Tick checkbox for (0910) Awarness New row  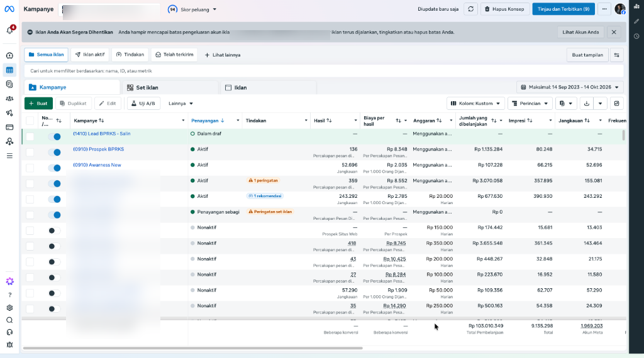click(x=30, y=168)
